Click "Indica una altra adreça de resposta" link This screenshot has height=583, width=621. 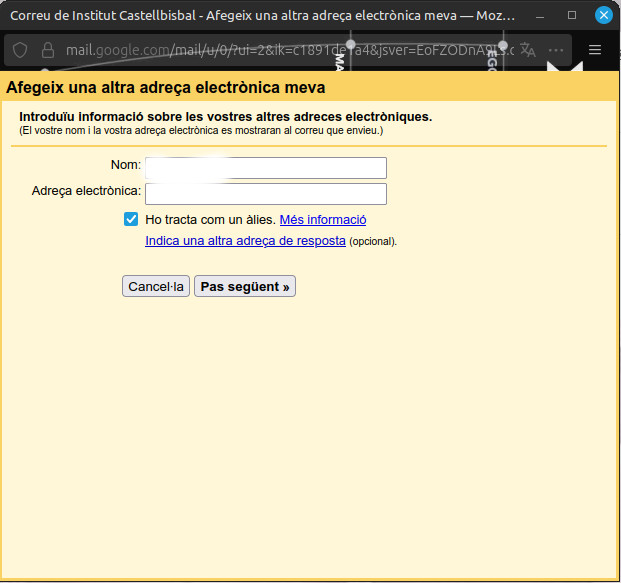[x=245, y=241]
